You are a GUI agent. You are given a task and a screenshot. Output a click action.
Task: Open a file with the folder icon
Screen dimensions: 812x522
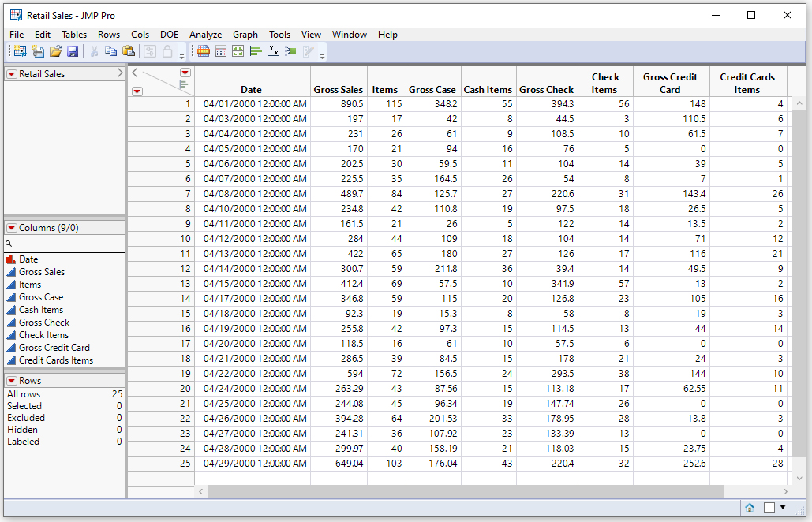click(55, 51)
